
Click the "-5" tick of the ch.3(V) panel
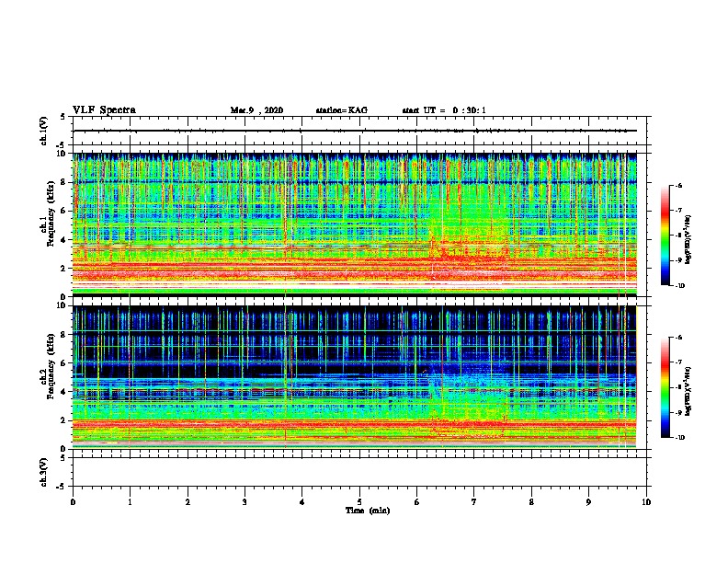click(x=63, y=487)
